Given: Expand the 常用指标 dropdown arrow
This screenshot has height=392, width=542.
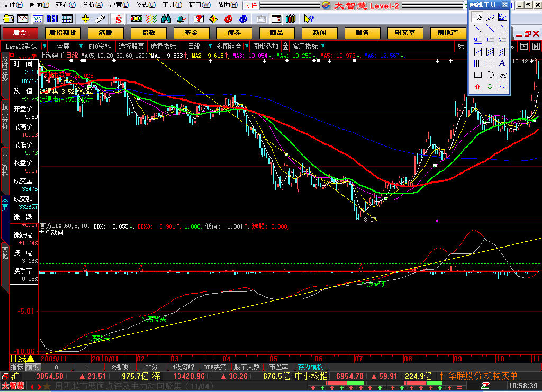Looking at the screenshot, I should [323, 46].
